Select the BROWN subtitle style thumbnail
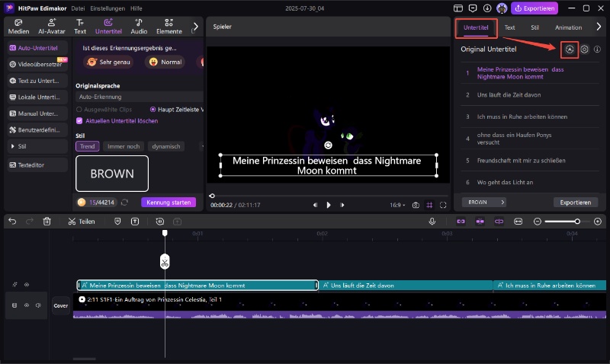Image resolution: width=610 pixels, height=364 pixels. coord(112,174)
